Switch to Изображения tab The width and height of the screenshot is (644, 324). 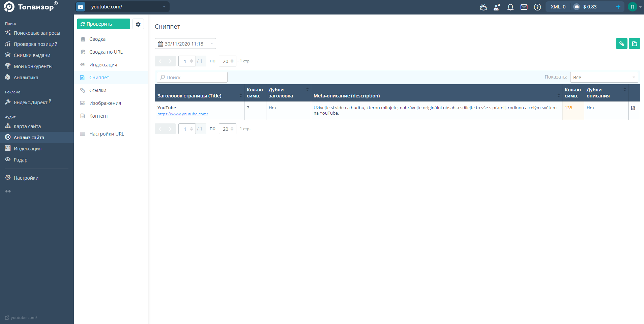pyautogui.click(x=111, y=103)
